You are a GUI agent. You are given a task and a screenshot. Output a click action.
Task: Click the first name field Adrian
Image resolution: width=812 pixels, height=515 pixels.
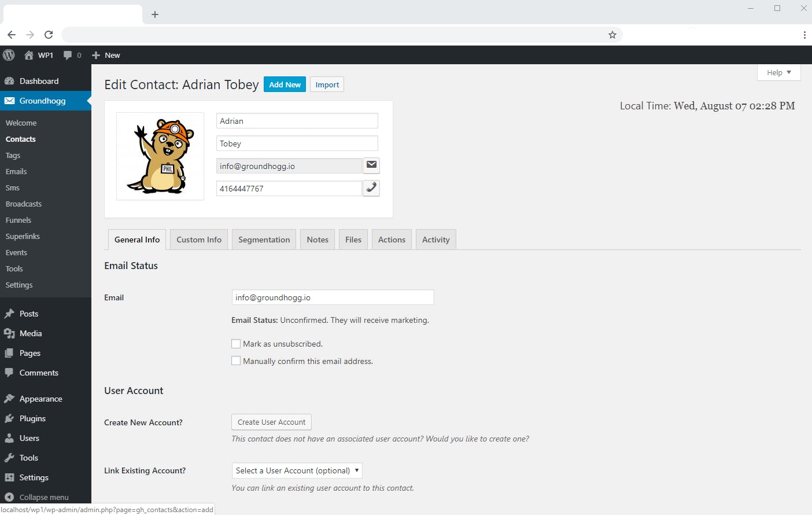pos(297,120)
